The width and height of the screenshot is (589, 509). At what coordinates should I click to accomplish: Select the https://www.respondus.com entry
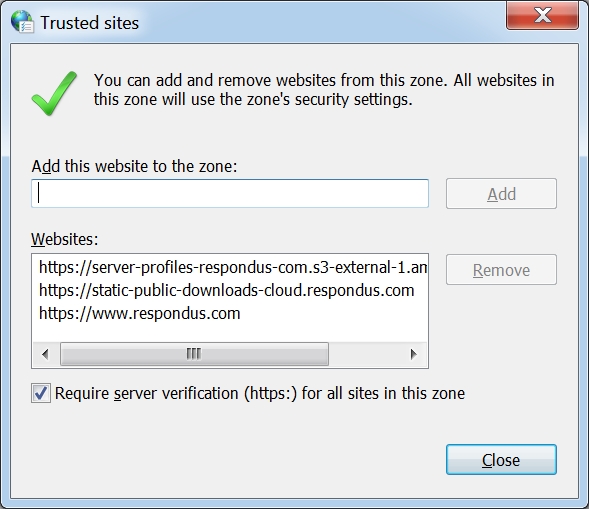[139, 313]
